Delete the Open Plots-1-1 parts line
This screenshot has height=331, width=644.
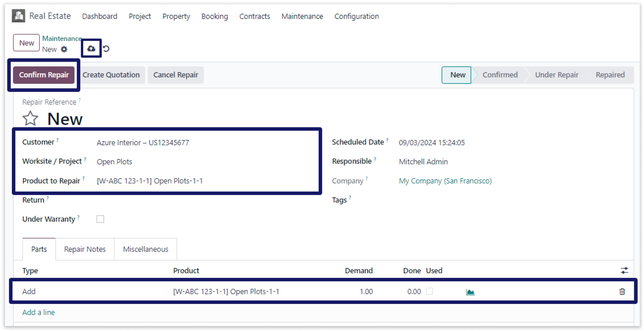pyautogui.click(x=622, y=291)
